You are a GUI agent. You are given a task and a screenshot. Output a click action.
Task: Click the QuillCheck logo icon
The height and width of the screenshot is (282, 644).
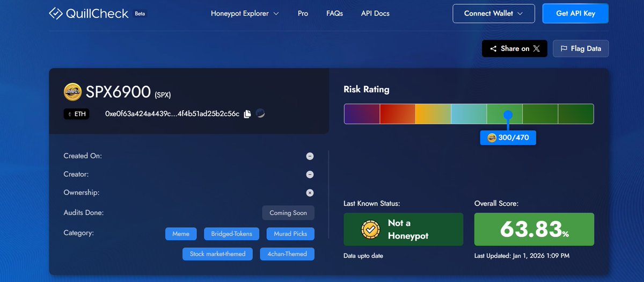pos(55,13)
